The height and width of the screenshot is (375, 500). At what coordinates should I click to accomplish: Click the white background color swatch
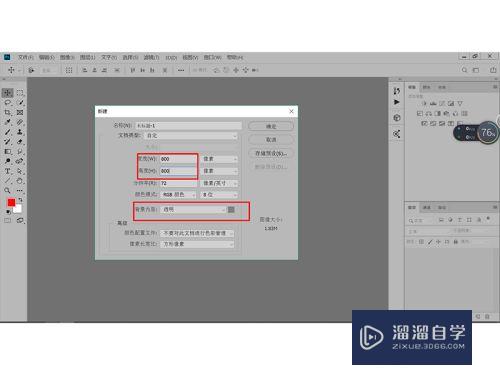(x=18, y=209)
